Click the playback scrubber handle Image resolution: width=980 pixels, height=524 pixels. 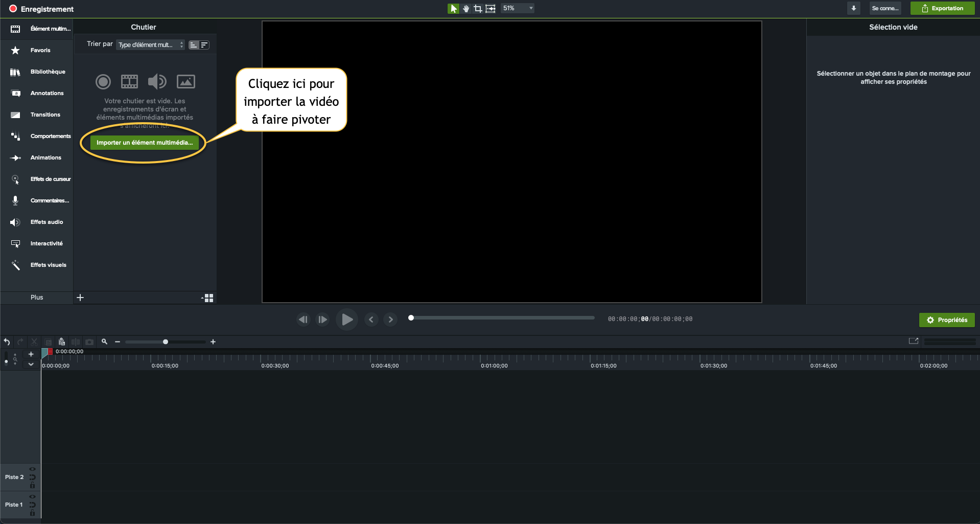click(x=411, y=318)
